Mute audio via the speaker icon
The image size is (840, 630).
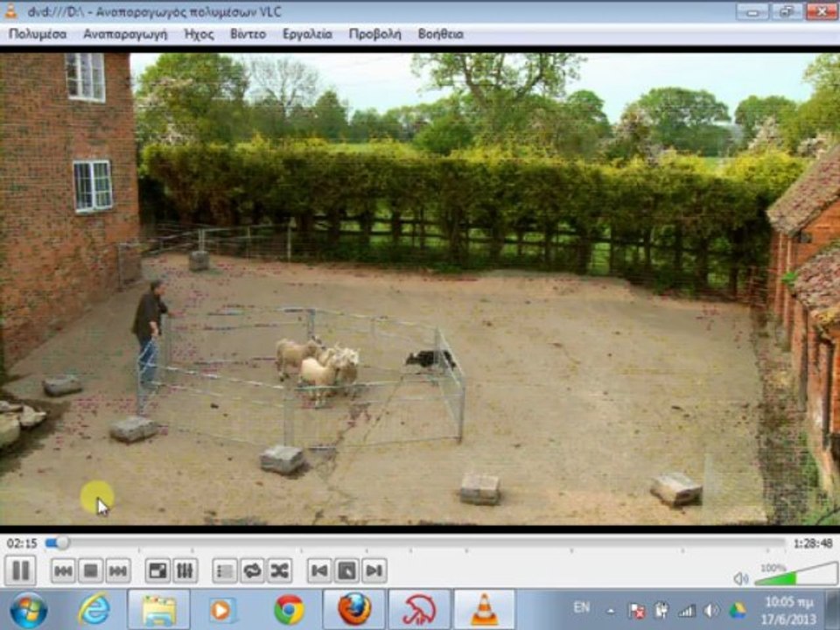coord(741,578)
